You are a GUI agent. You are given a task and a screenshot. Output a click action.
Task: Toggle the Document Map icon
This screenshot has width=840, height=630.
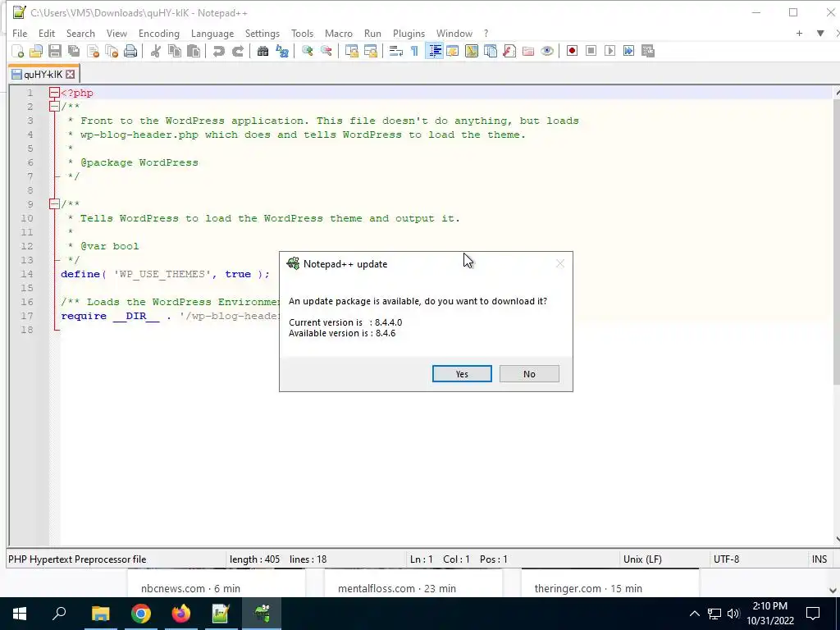click(x=472, y=52)
